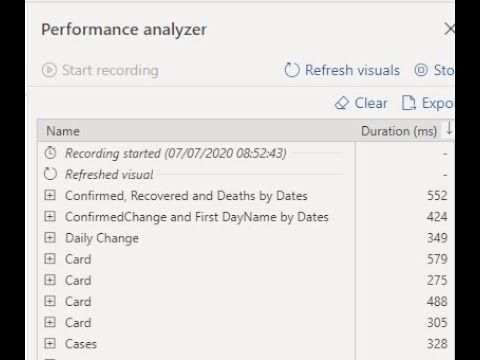
Task: Select the Card label on the 488 row
Action: 78,301
